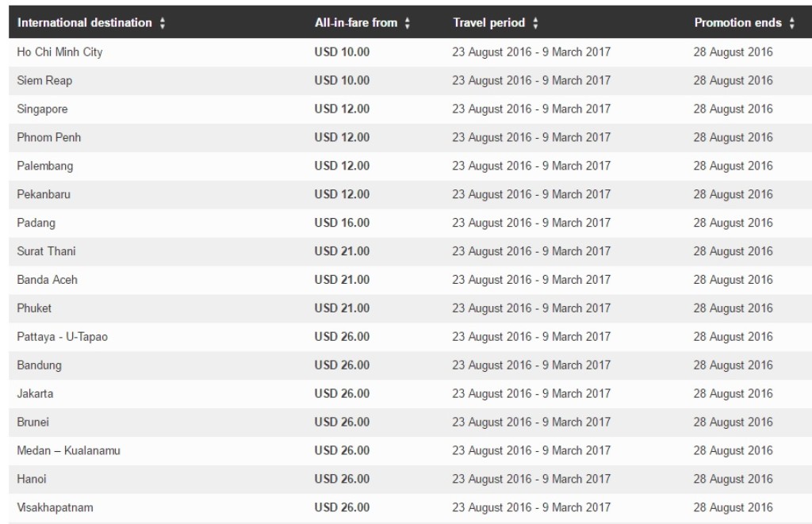This screenshot has height=524, width=812.
Task: Click the Travel period header label
Action: click(x=488, y=23)
